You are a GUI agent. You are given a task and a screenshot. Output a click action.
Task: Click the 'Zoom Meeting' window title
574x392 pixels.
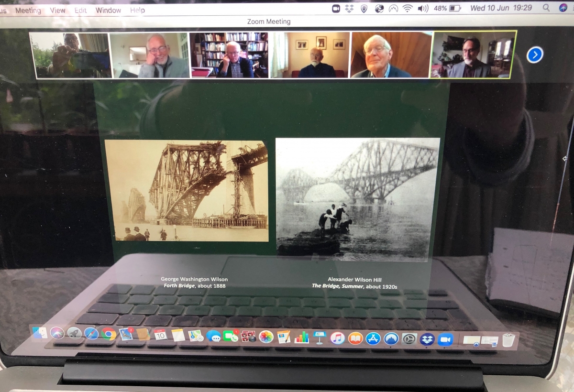point(269,22)
